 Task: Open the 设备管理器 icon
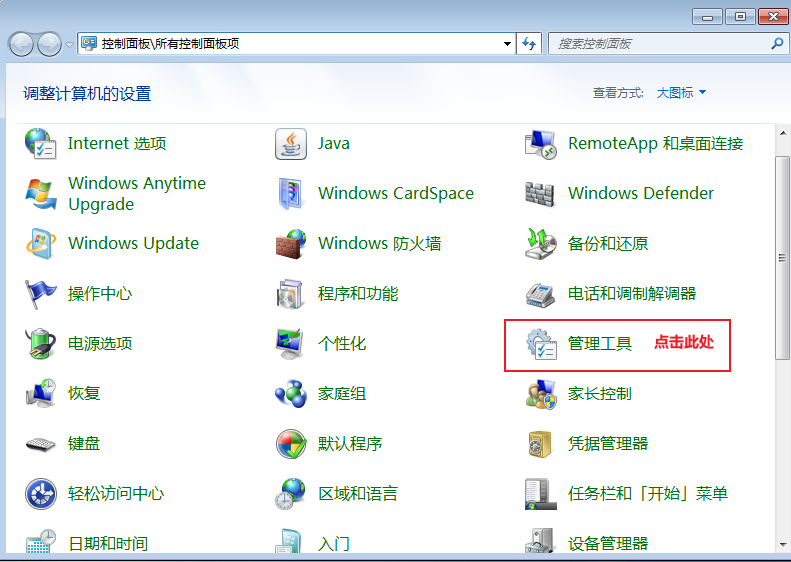[540, 541]
